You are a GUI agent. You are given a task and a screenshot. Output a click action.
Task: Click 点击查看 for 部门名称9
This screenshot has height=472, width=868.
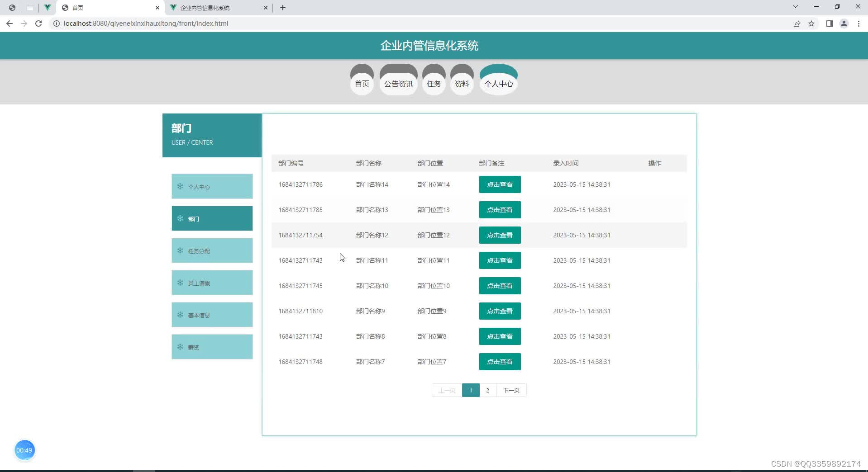pyautogui.click(x=500, y=311)
